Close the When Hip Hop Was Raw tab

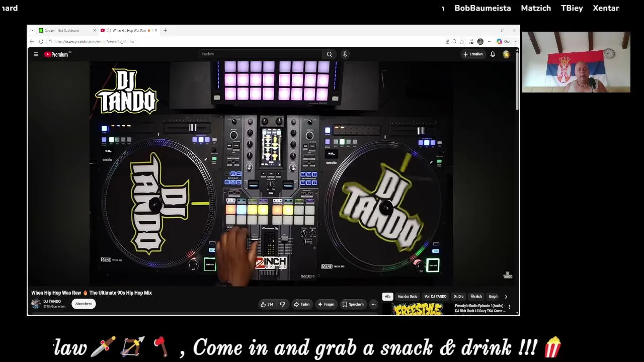(x=156, y=30)
